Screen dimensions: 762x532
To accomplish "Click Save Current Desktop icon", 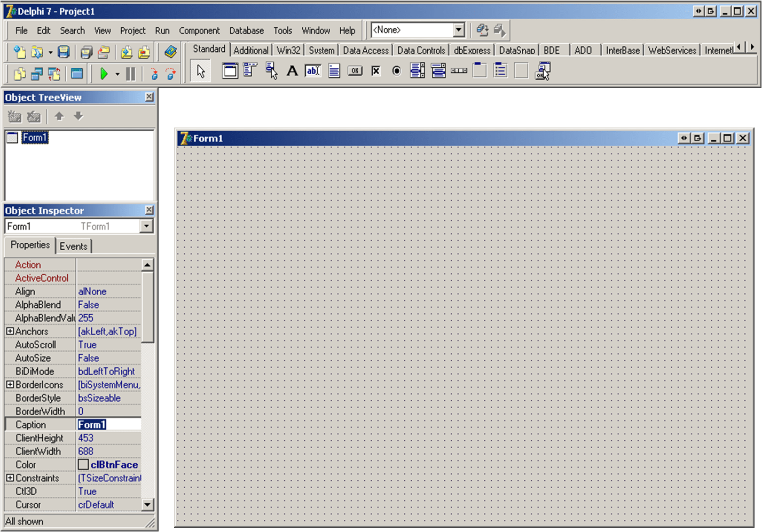I will pos(482,30).
